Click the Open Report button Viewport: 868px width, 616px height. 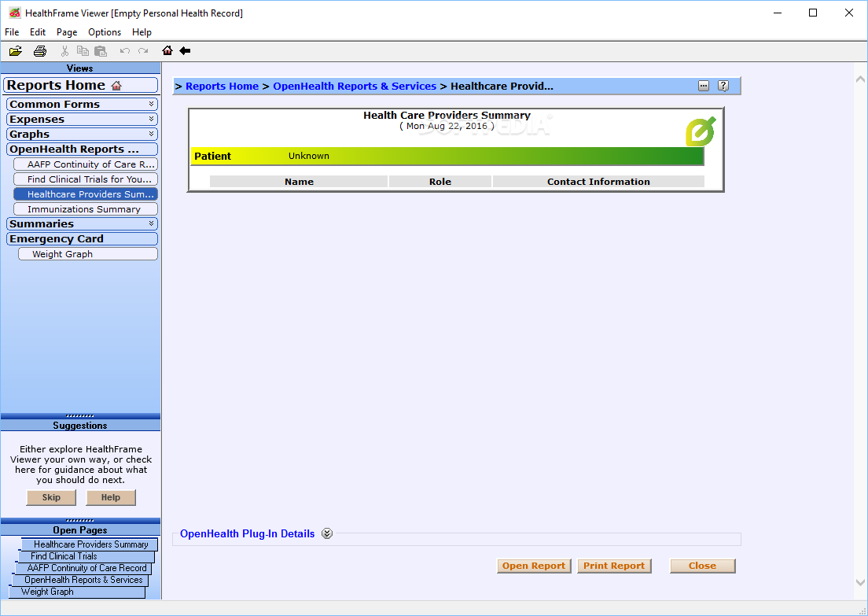[534, 566]
